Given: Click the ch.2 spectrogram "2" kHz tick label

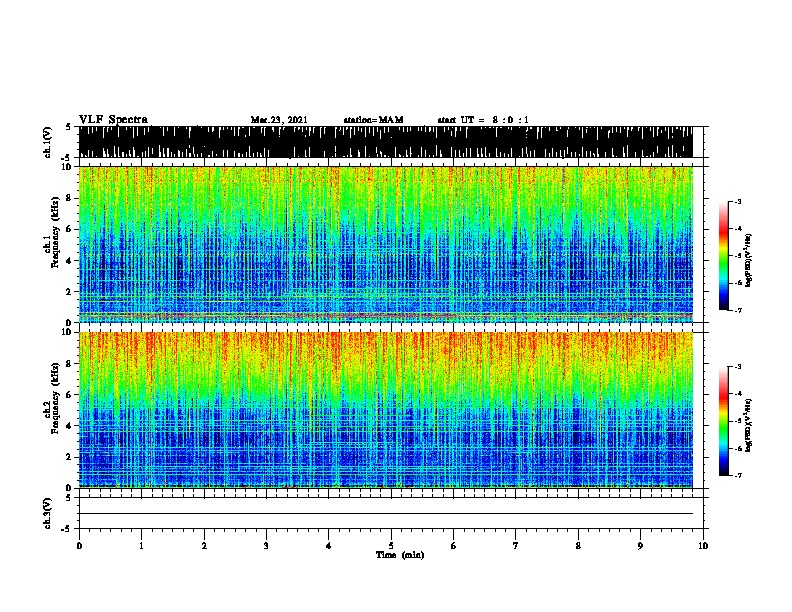Looking at the screenshot, I should tap(70, 457).
